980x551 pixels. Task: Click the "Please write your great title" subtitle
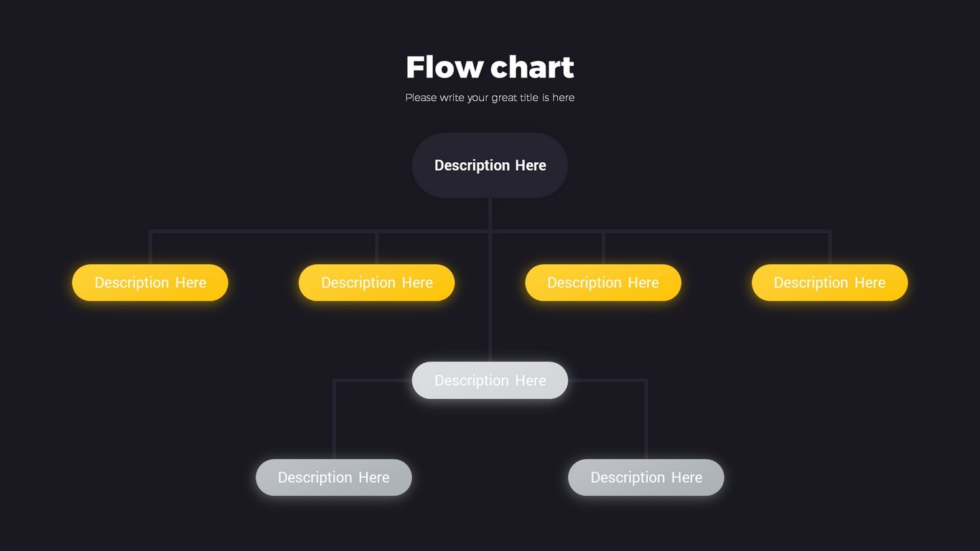coord(490,98)
